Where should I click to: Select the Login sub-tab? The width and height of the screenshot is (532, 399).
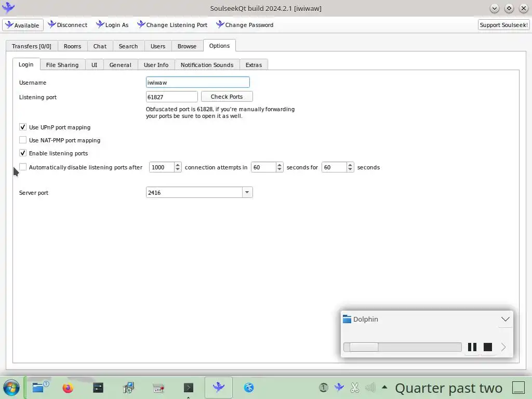pyautogui.click(x=26, y=64)
